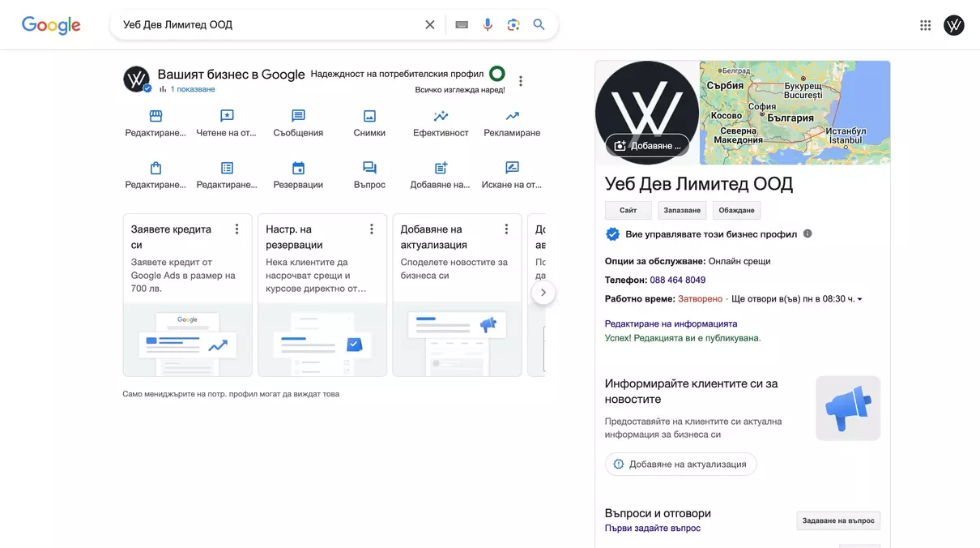
Task: Click Добавяне photo button on the logo
Action: pos(647,146)
